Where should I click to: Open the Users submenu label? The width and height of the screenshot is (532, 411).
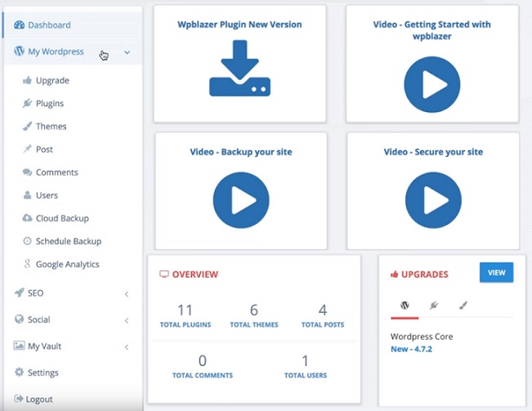click(47, 195)
